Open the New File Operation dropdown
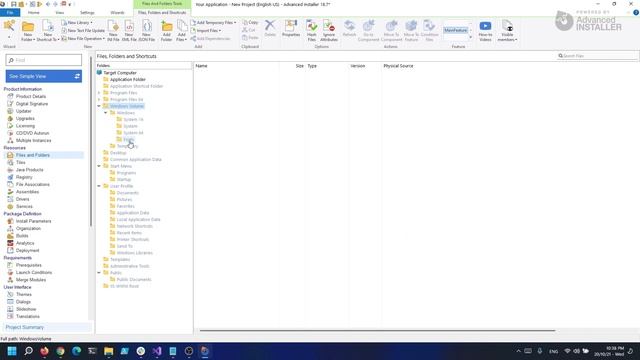The image size is (640, 360). click(83, 38)
